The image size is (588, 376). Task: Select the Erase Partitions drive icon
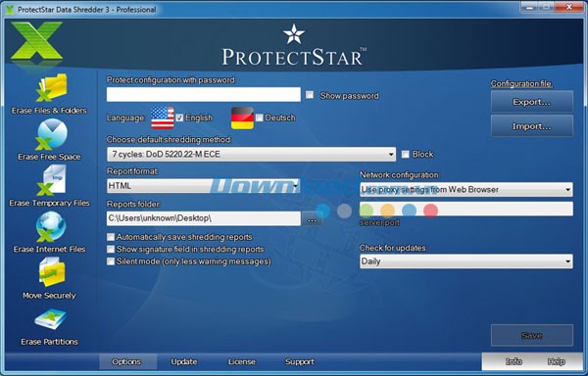[x=51, y=319]
